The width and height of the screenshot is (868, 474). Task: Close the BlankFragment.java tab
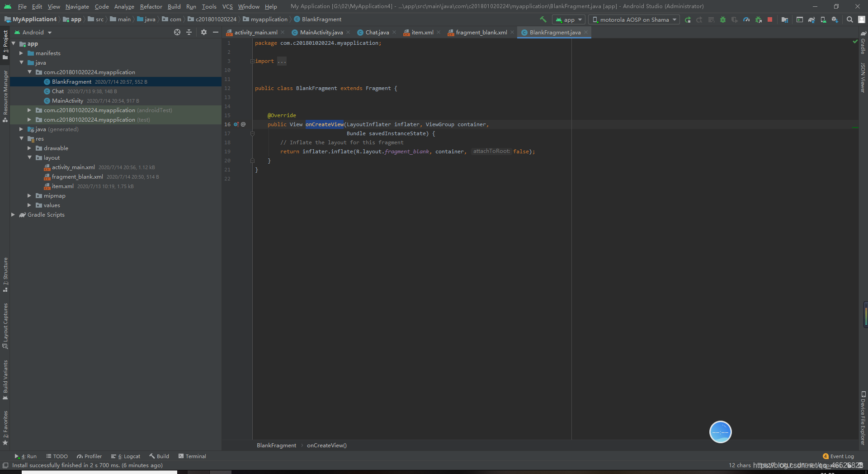(x=586, y=32)
